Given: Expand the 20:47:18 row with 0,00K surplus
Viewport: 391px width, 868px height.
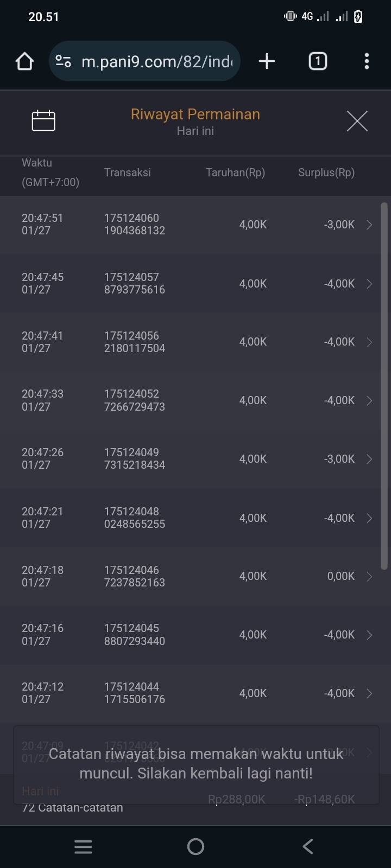Looking at the screenshot, I should pos(369,576).
